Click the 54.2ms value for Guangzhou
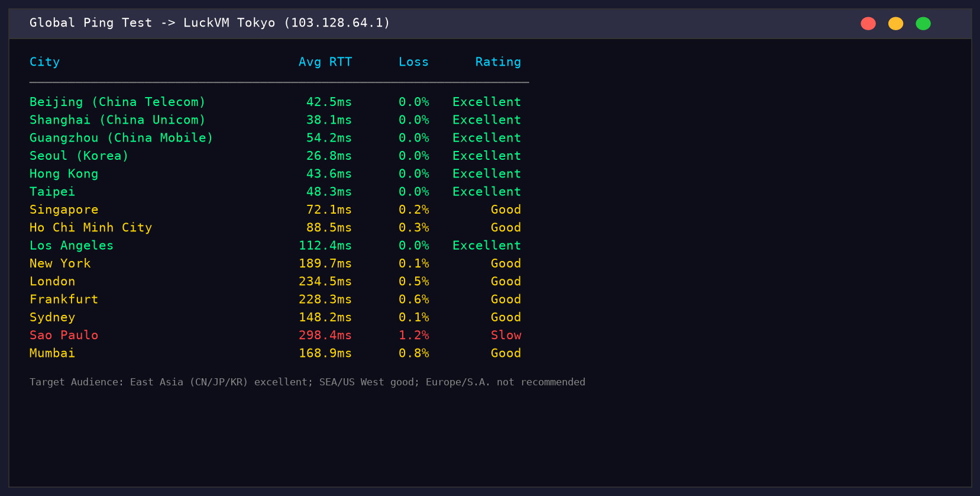The image size is (980, 496). pos(329,138)
